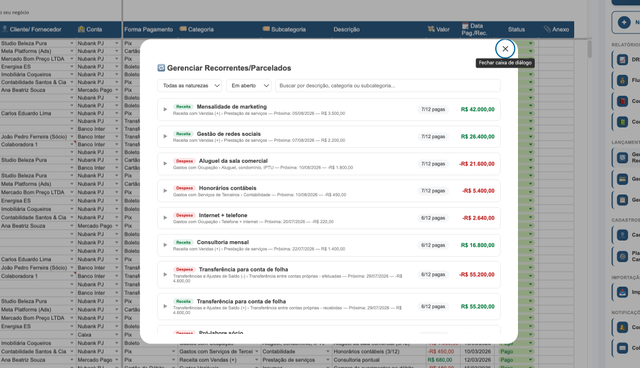The width and height of the screenshot is (640, 368).
Task: Expand the Consultoria mensal entry
Action: [x=165, y=245]
